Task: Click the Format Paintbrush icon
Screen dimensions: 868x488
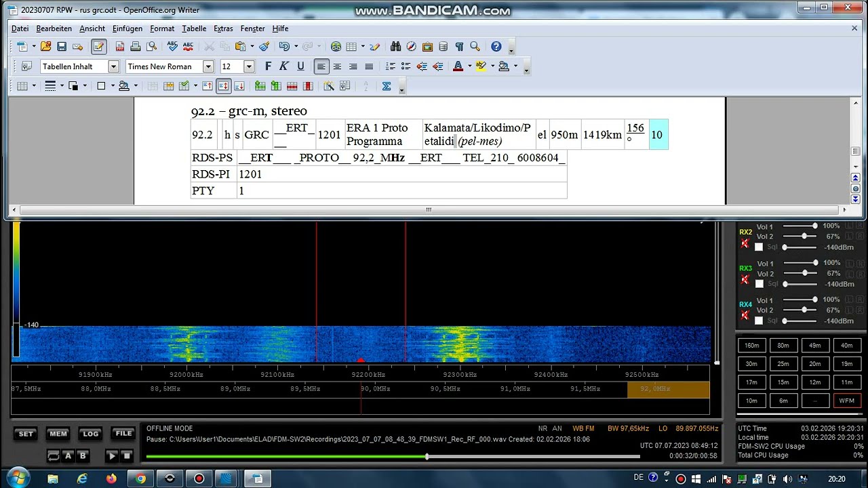Action: click(x=264, y=47)
